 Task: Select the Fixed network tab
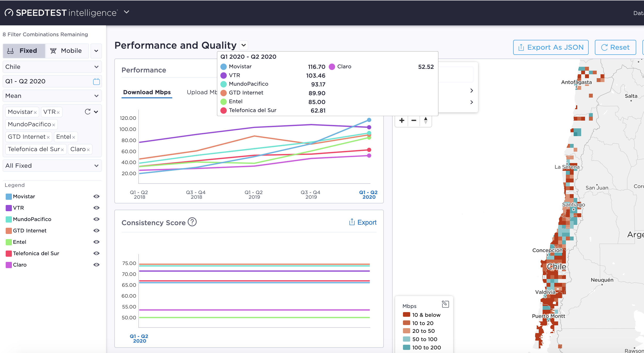24,51
